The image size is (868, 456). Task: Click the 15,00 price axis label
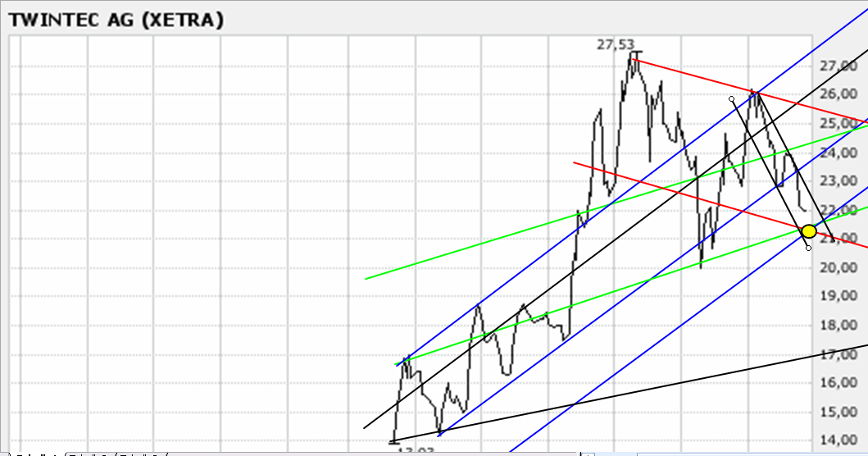pos(838,412)
